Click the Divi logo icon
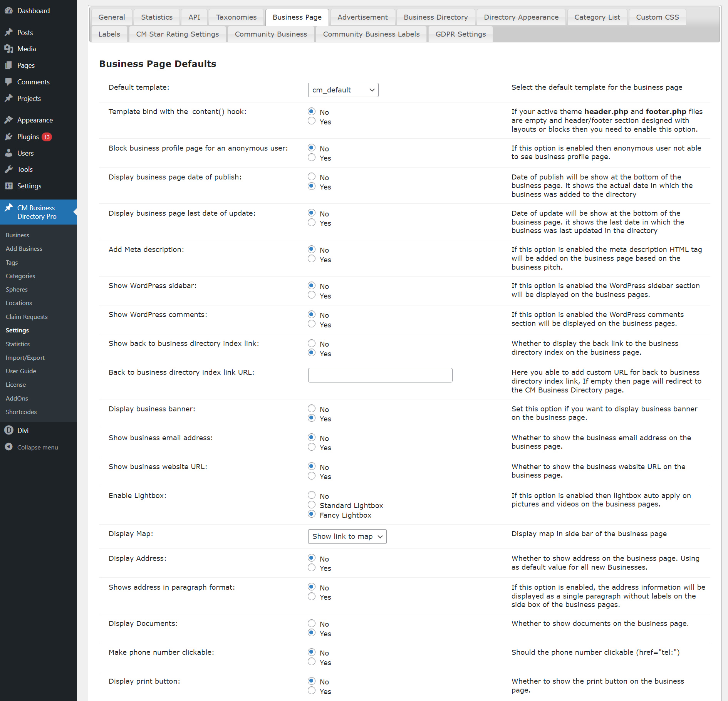The width and height of the screenshot is (728, 701). coord(9,430)
